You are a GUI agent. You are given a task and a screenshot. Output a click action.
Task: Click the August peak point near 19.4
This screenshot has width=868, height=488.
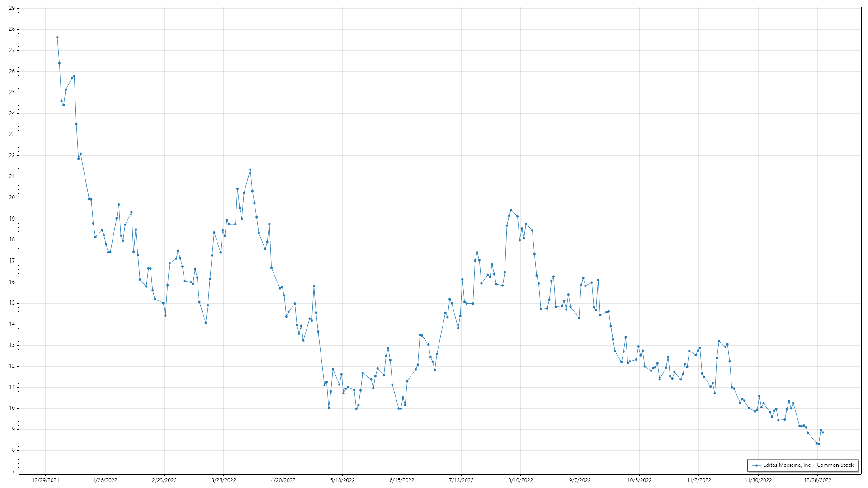pos(511,211)
